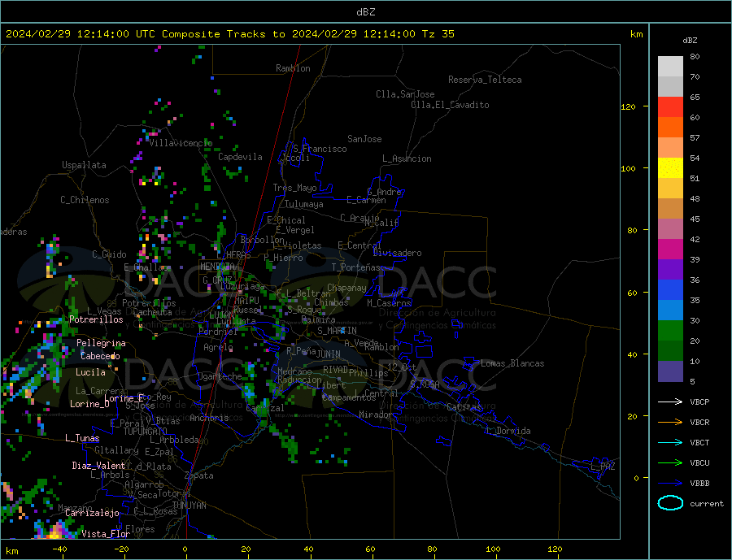Click the -40 km tick on bottom axis
732x560 pixels.
coord(59,549)
